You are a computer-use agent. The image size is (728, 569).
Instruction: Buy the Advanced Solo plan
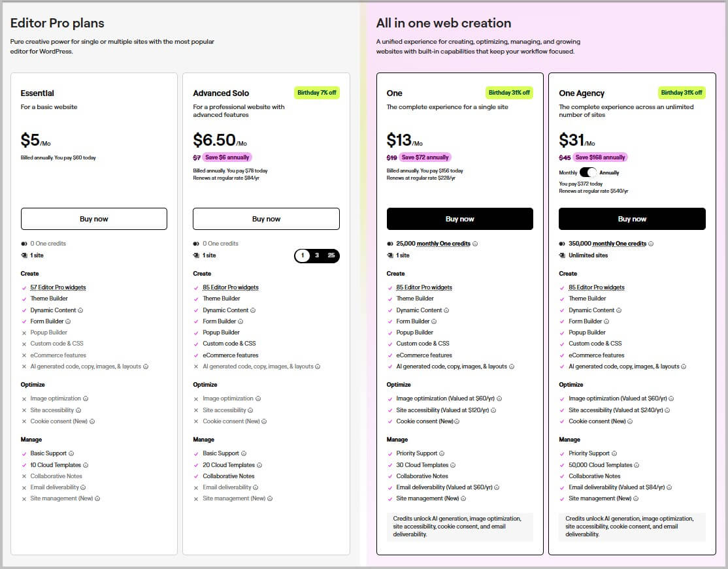266,219
